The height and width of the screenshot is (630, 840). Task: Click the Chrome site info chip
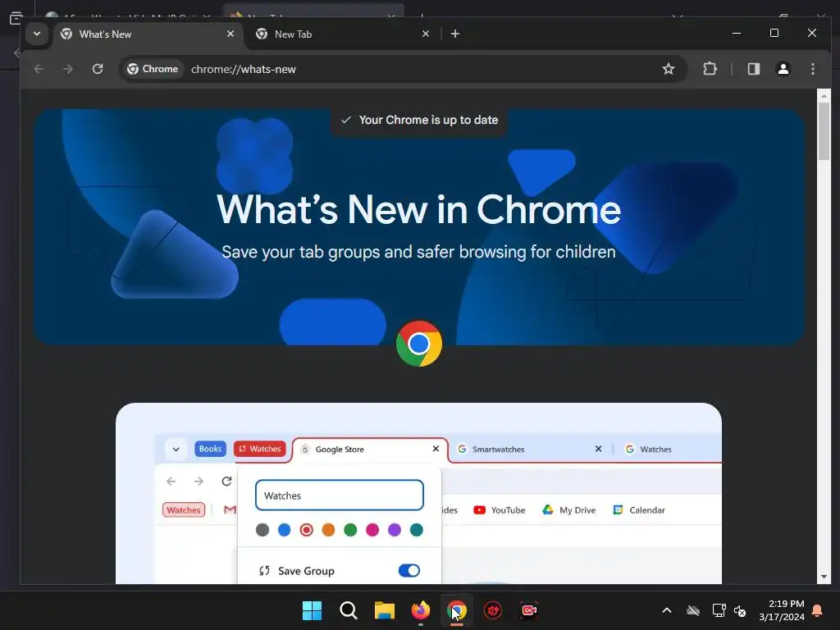153,69
